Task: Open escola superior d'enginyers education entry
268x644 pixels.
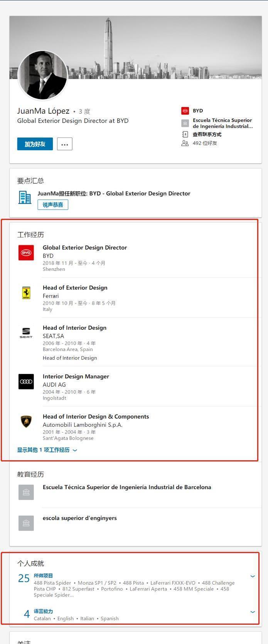Action: (x=80, y=518)
